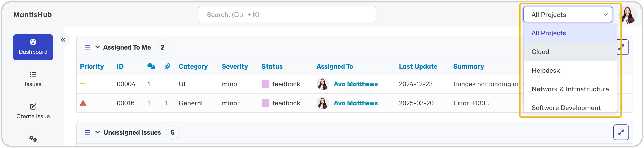The image size is (644, 148).
Task: Click Ava Matthews avatar in issue 00016 row
Action: [x=323, y=103]
